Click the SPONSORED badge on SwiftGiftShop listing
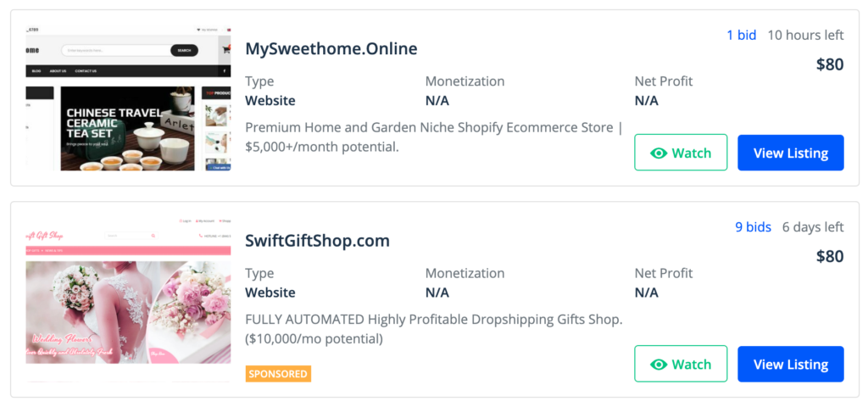The height and width of the screenshot is (407, 868). (278, 374)
